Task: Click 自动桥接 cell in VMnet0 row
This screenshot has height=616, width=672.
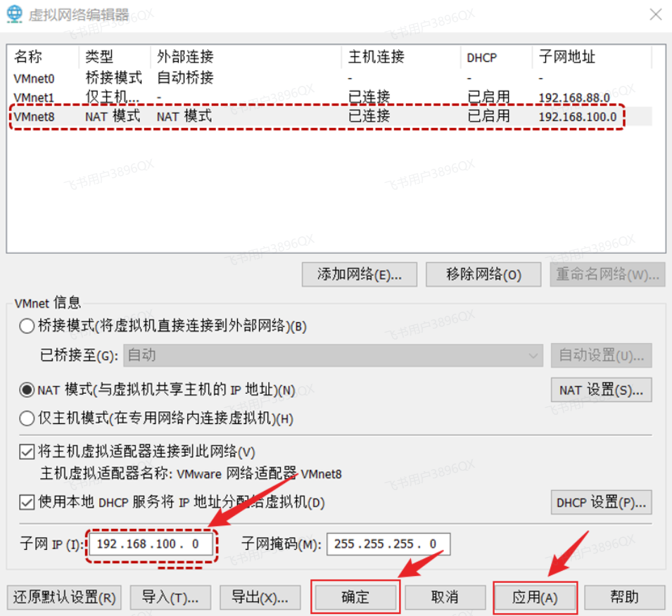Action: pyautogui.click(x=185, y=78)
